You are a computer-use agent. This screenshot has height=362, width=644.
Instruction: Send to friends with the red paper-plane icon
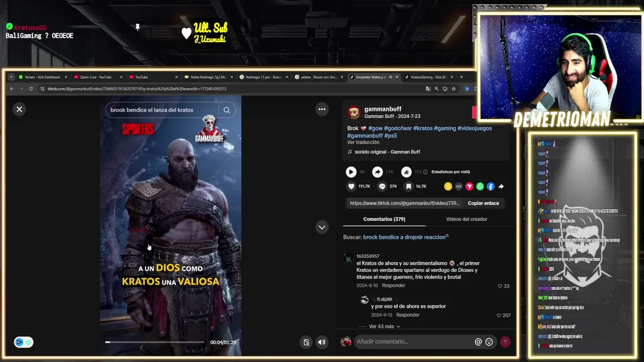[469, 187]
